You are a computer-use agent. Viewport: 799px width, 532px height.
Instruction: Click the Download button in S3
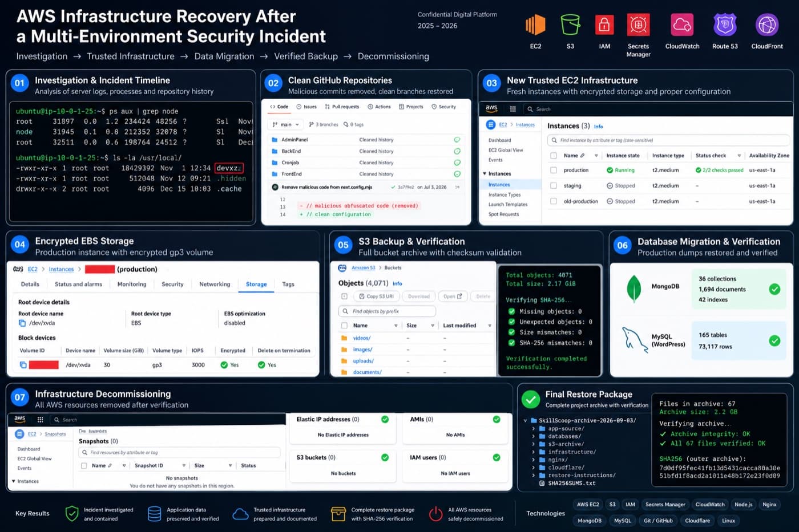point(419,297)
